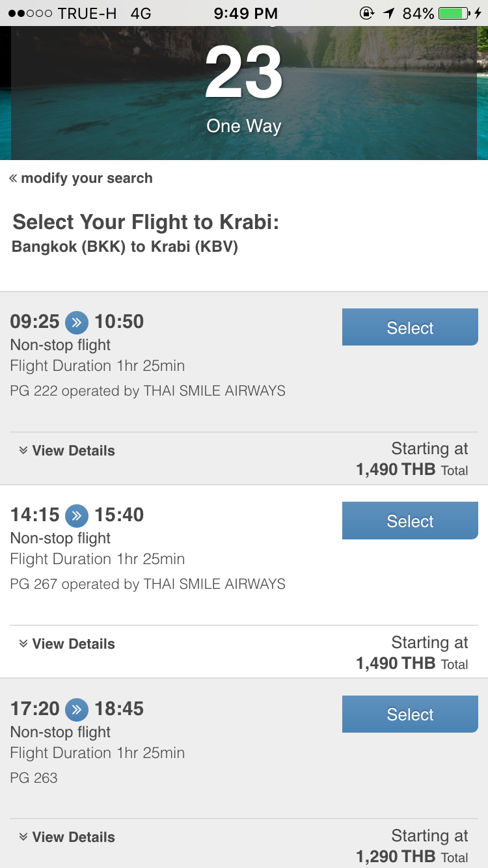Expand View Details for PG 267 flight
Viewport: 488px width, 868px height.
(x=67, y=644)
